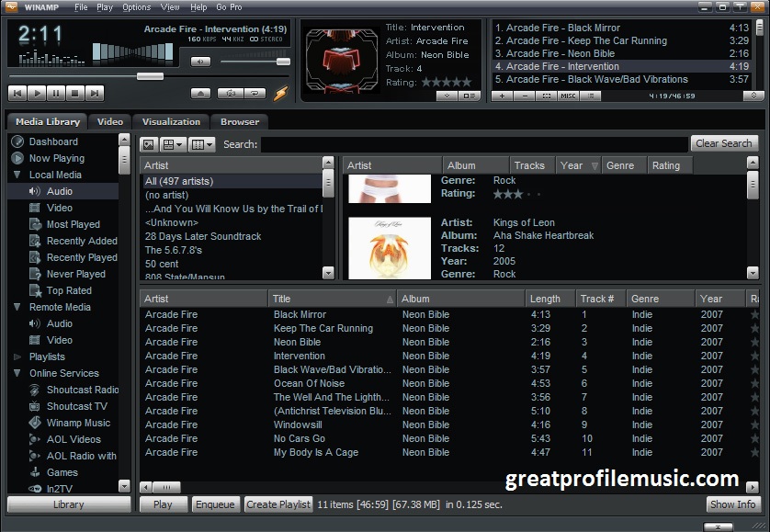
Task: Open Now Playing in the sidebar
Action: pos(56,158)
